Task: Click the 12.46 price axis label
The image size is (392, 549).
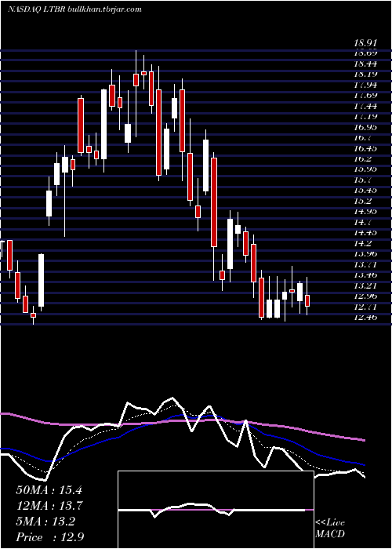Action: [x=366, y=318]
